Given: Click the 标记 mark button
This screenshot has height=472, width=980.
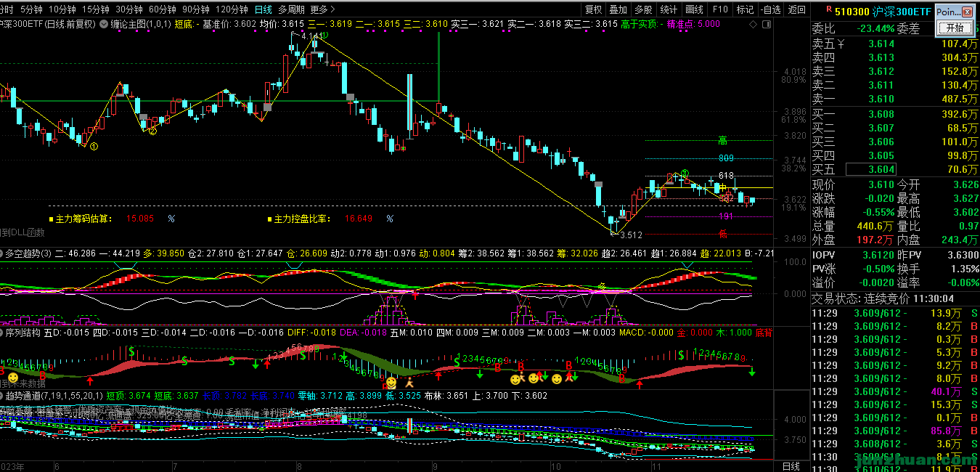Looking at the screenshot, I should click(745, 9).
